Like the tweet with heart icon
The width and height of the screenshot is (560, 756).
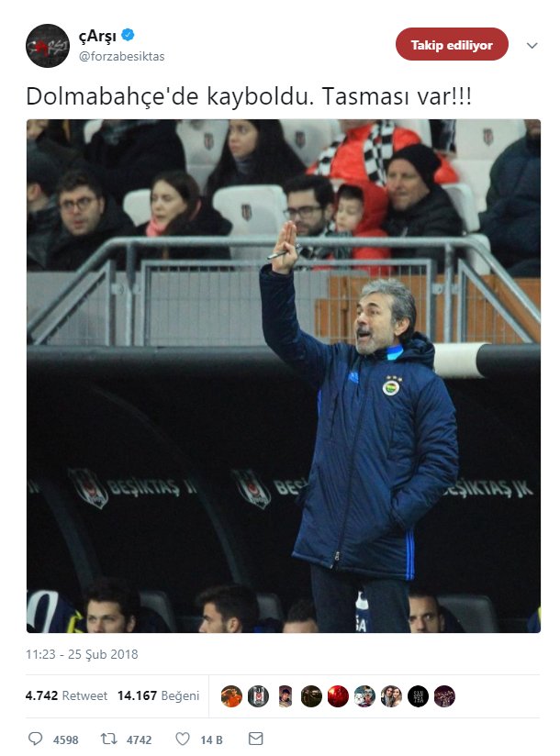[183, 739]
